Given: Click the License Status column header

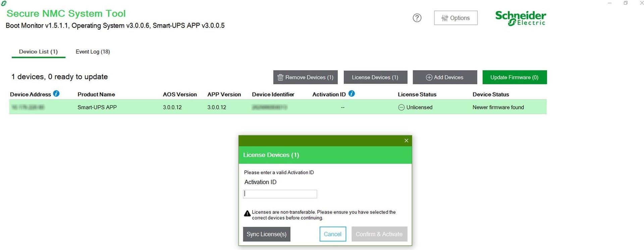Looking at the screenshot, I should 417,94.
